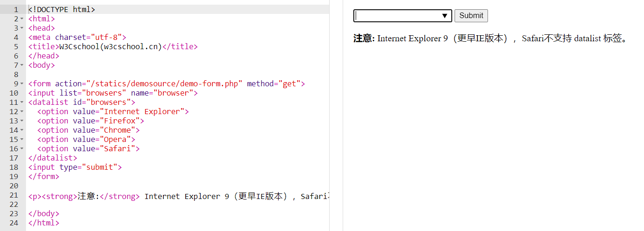644x231 pixels.
Task: Toggle fold arrow beside Opera option line
Action: point(22,140)
